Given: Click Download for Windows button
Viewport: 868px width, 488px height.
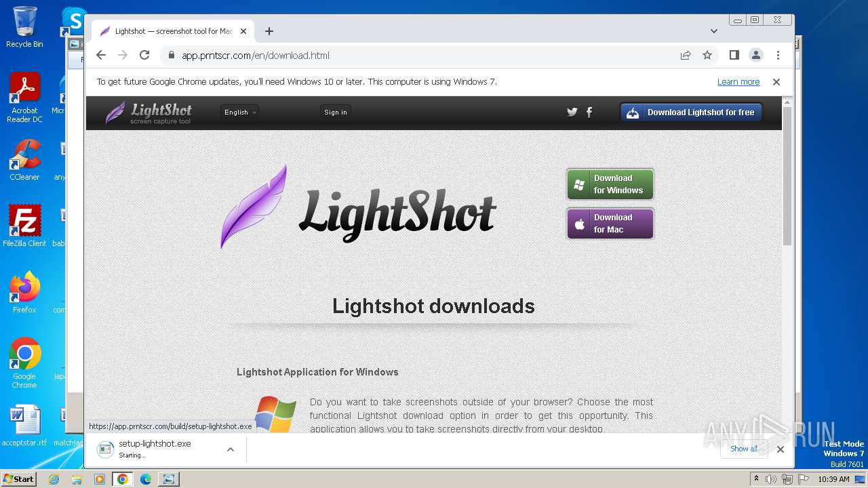Looking at the screenshot, I should point(610,184).
